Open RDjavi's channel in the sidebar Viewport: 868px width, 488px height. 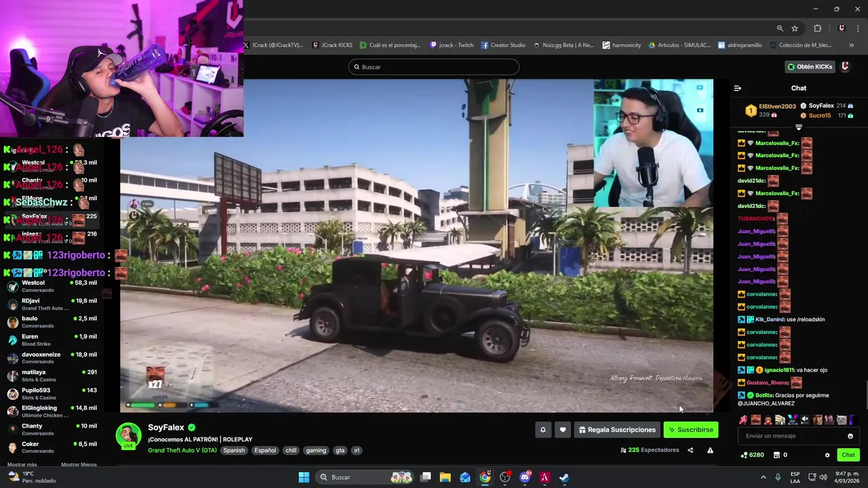point(53,304)
